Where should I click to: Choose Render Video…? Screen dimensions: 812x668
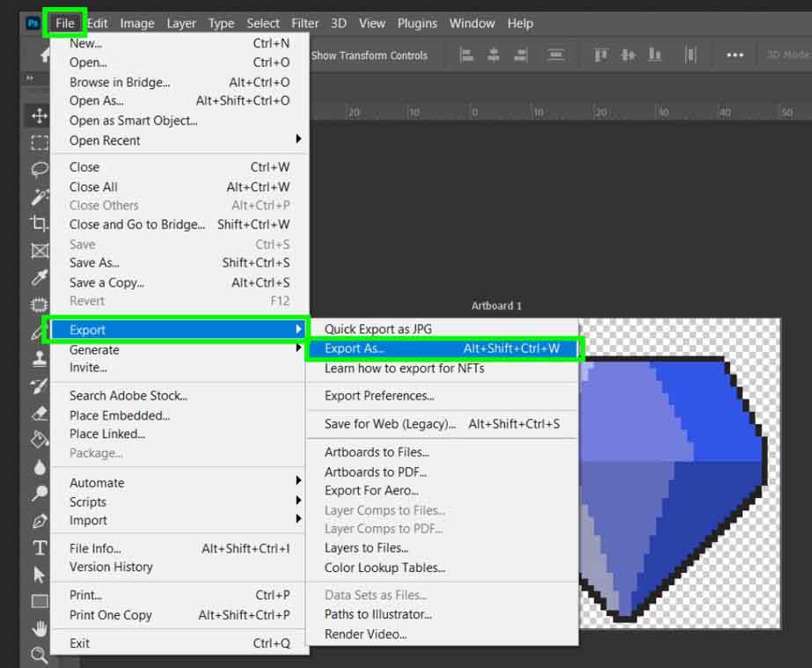point(443,634)
